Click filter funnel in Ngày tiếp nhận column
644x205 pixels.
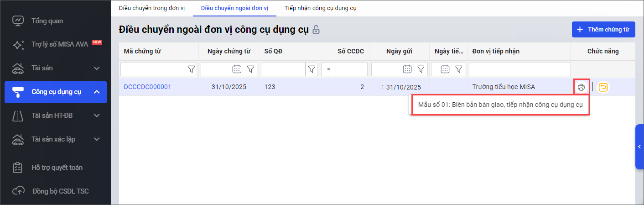pos(459,69)
